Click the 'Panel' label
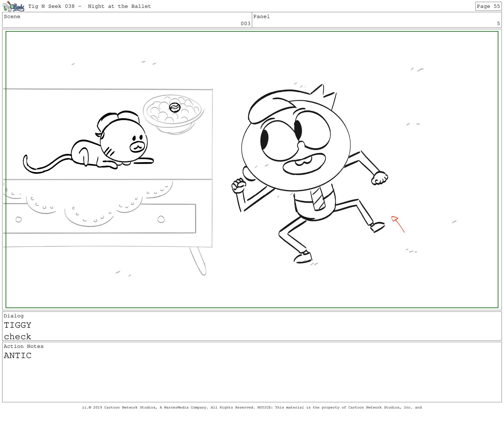The image size is (504, 422). tap(261, 17)
